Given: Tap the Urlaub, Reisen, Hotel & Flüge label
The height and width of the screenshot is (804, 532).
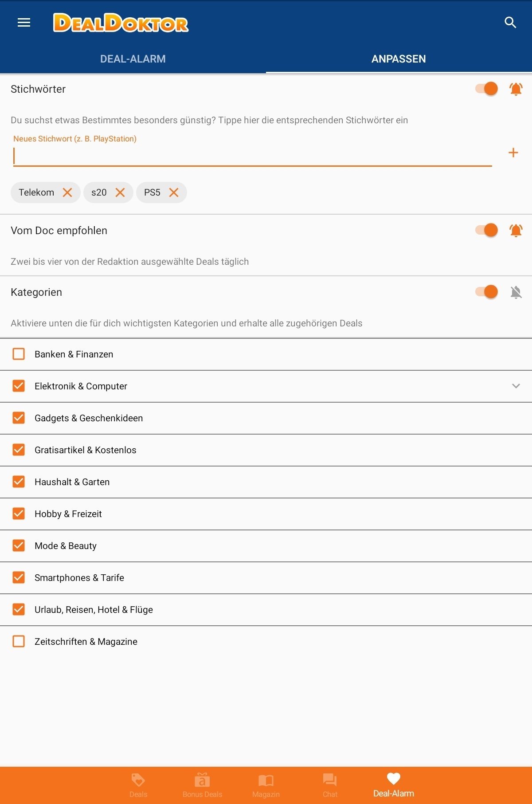Looking at the screenshot, I should click(x=94, y=610).
